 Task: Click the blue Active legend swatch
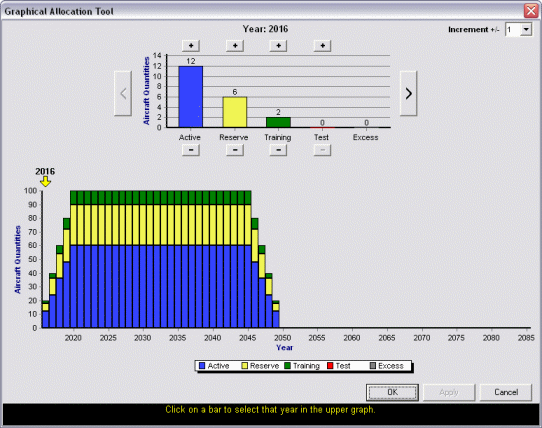(x=202, y=366)
